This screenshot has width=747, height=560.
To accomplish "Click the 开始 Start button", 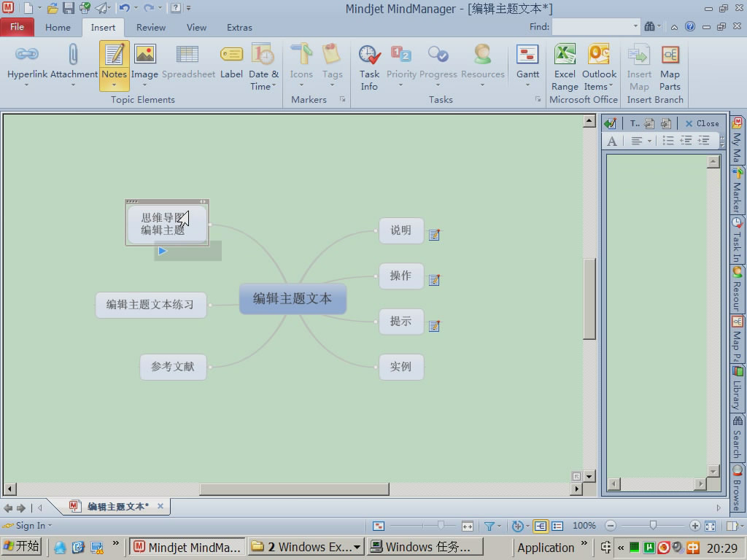I will pyautogui.click(x=21, y=547).
